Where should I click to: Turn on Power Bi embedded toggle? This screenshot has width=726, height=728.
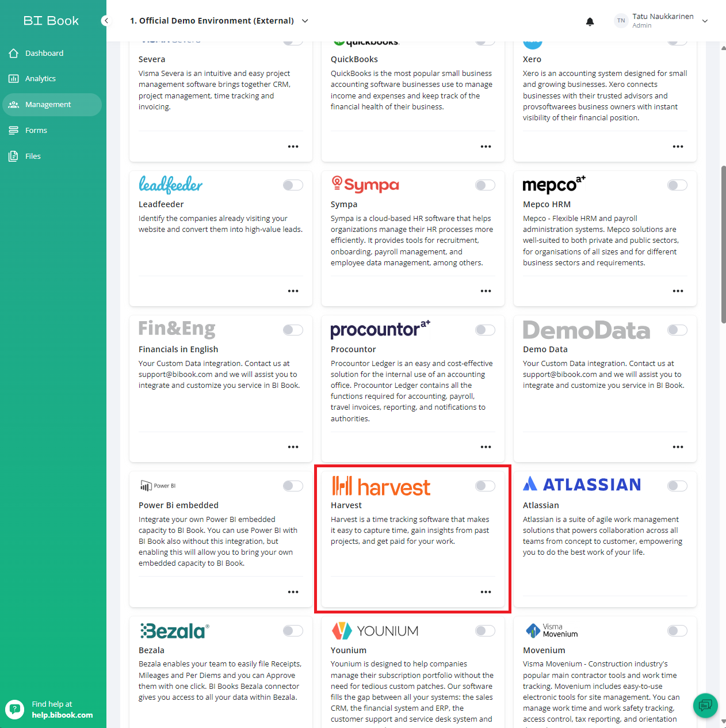click(293, 486)
